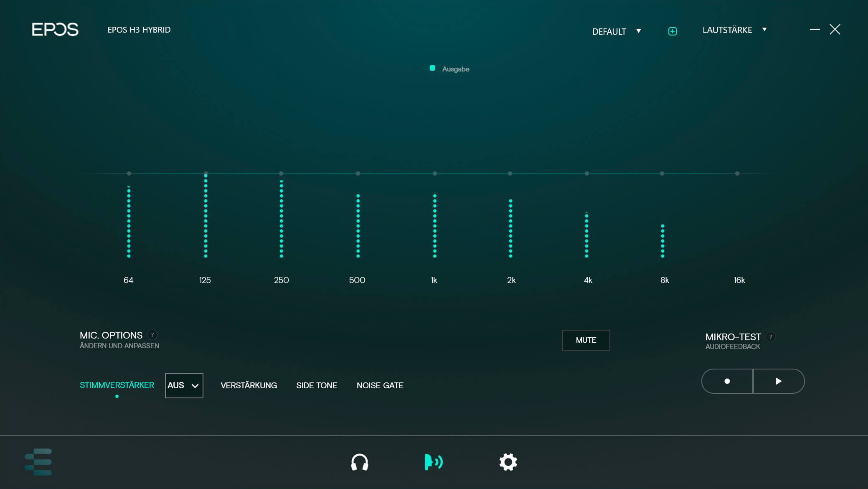Image resolution: width=868 pixels, height=489 pixels.
Task: Switch to the Verstärkung tab
Action: pos(249,385)
